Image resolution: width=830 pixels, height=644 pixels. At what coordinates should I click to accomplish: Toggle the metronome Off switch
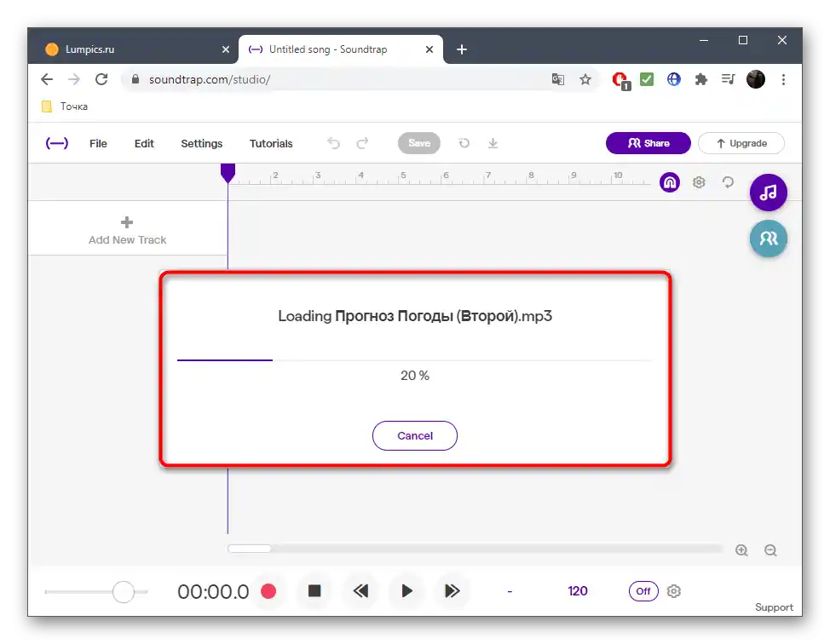[x=643, y=591]
